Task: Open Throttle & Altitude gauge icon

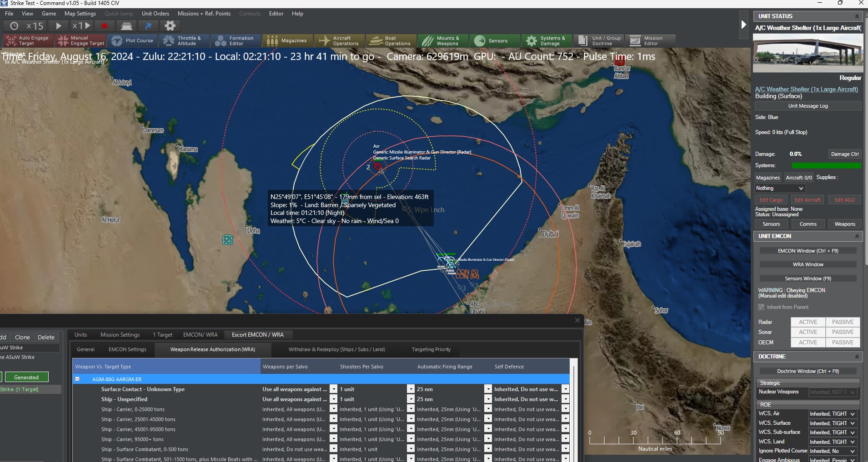Action: [x=169, y=40]
